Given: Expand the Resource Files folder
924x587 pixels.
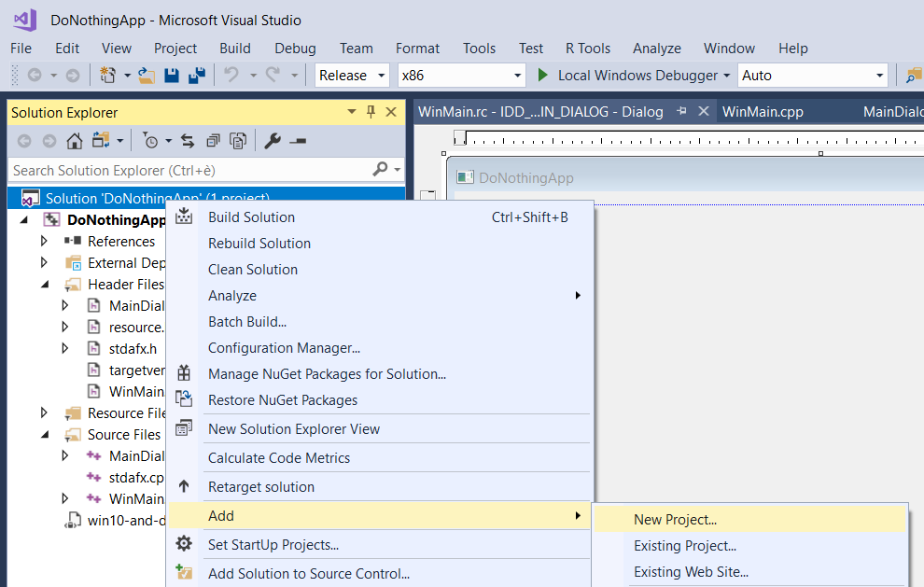Looking at the screenshot, I should 44,412.
